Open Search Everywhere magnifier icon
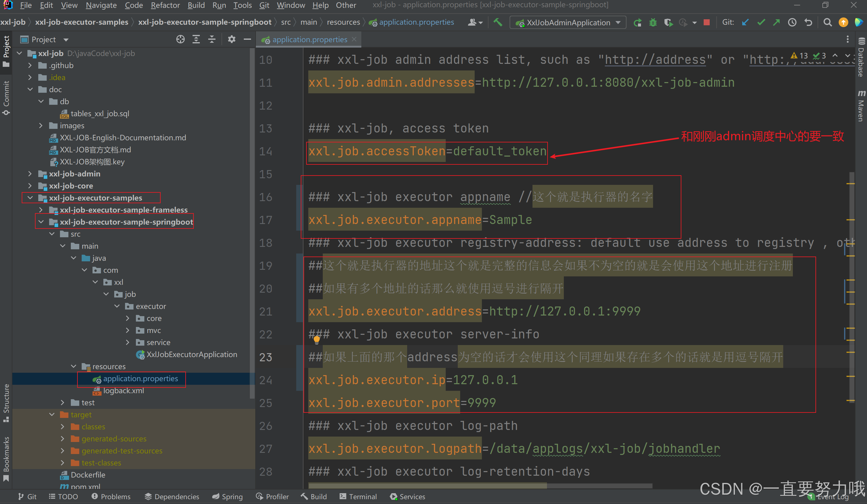Viewport: 867px width, 504px height. 828,22
